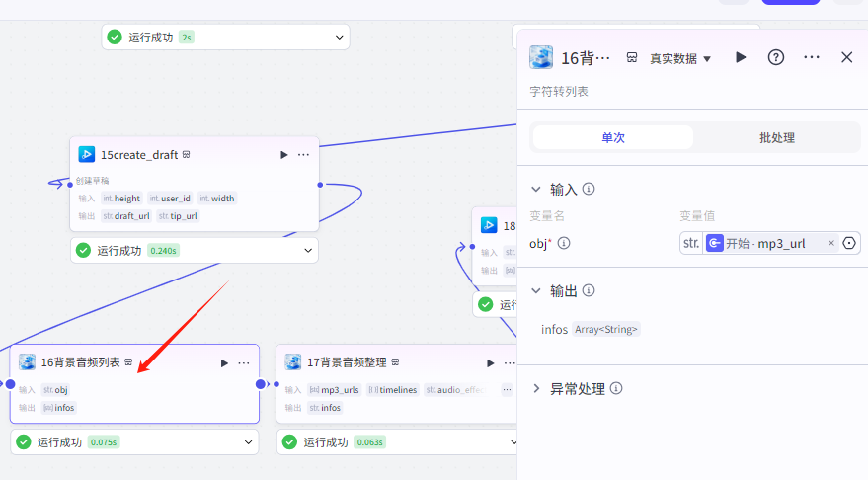Click the infos output variable

coord(554,330)
